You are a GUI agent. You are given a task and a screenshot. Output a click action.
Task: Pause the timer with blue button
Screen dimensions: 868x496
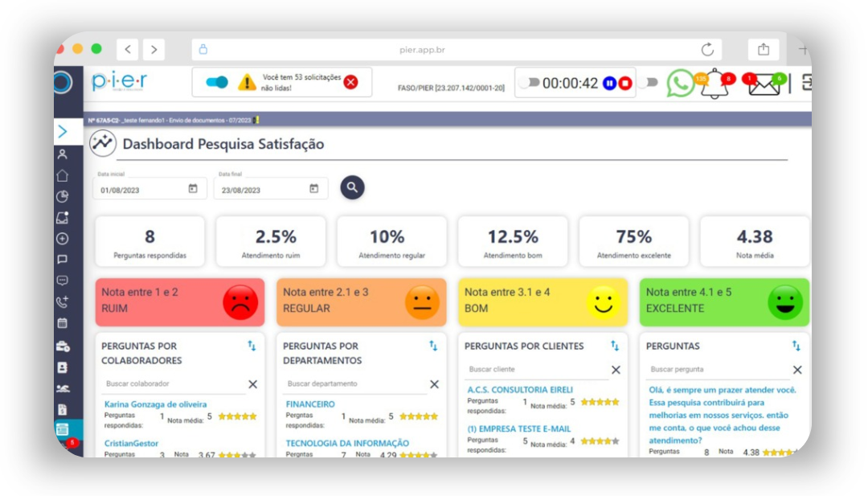tap(609, 83)
